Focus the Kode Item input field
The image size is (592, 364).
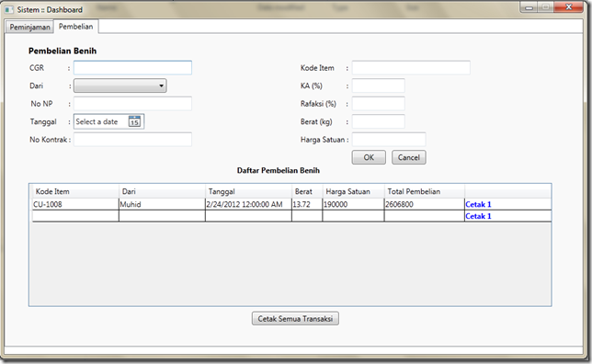tap(411, 68)
